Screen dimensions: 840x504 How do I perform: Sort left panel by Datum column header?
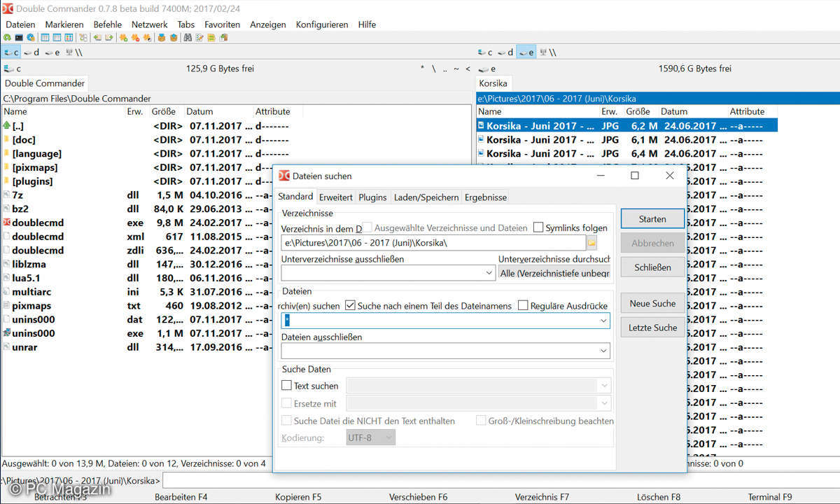218,111
